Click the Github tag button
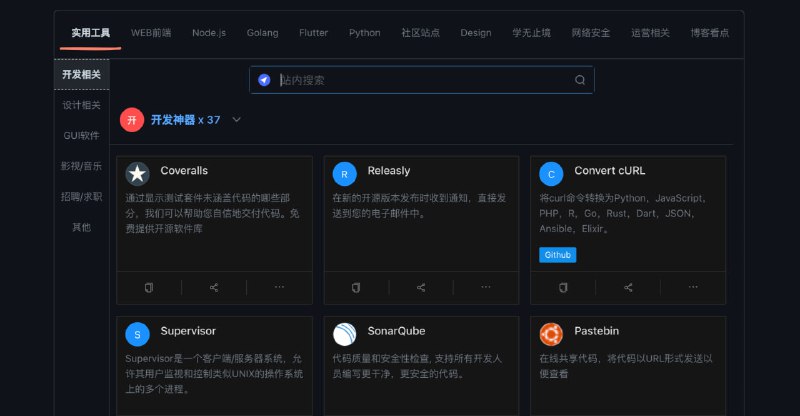 coord(558,255)
